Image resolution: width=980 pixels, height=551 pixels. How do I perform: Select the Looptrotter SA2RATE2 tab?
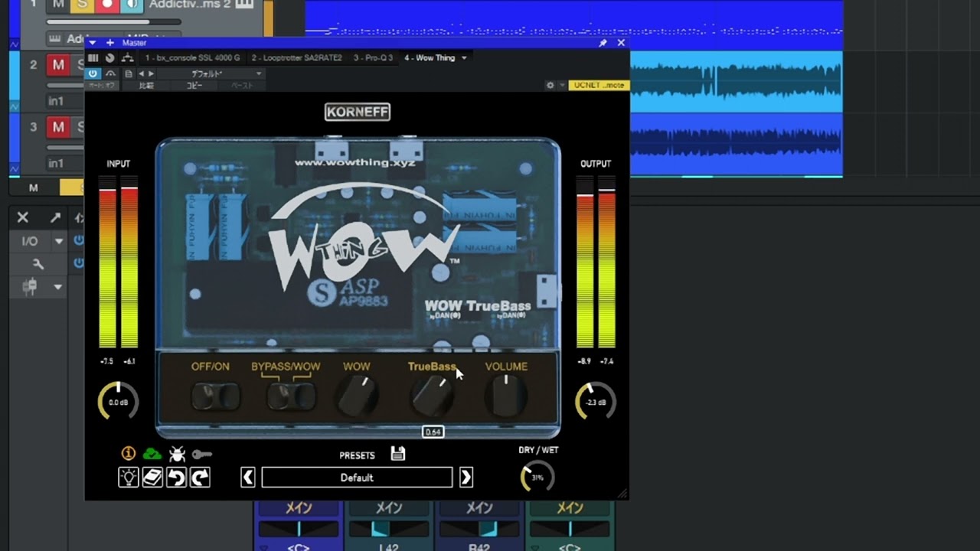click(x=297, y=58)
